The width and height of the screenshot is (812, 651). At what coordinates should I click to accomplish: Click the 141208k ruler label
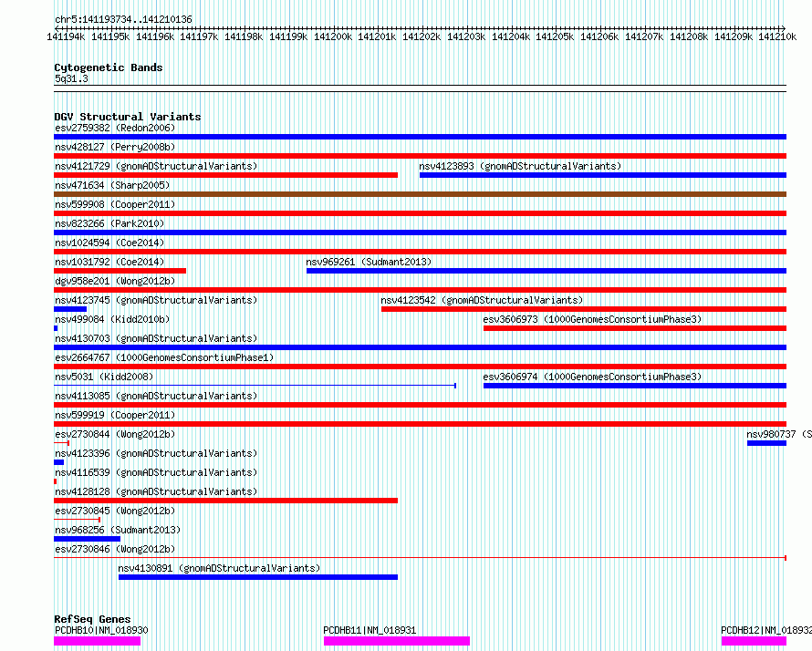pos(689,36)
